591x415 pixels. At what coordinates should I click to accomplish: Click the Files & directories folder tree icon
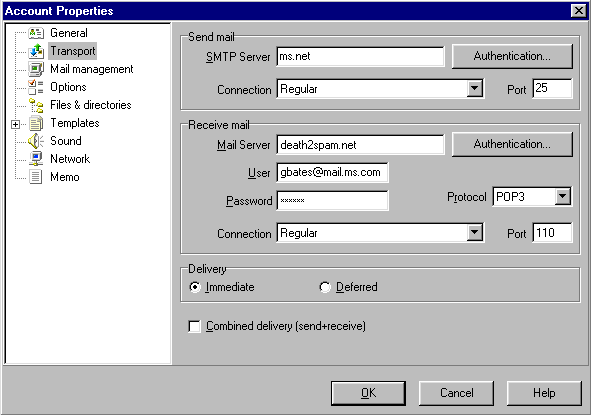36,105
